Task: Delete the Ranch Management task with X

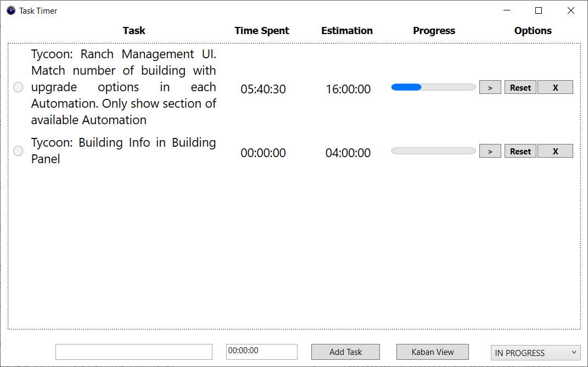Action: click(x=555, y=87)
